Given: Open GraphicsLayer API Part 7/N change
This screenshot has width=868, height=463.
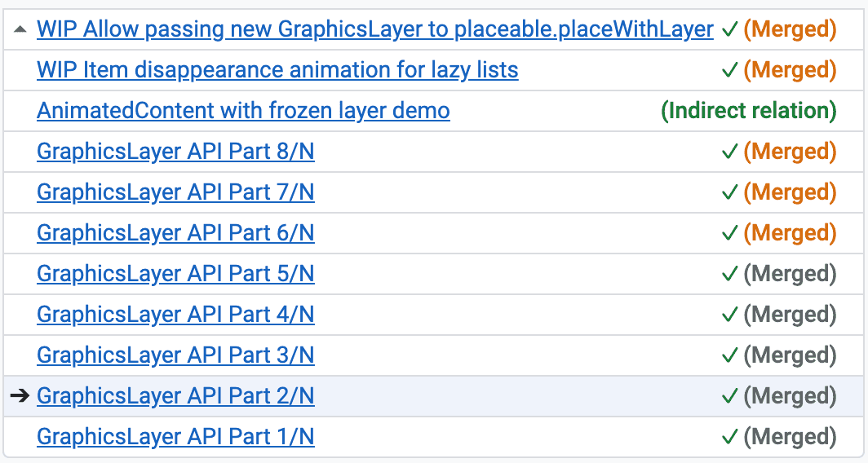Looking at the screenshot, I should 175,192.
